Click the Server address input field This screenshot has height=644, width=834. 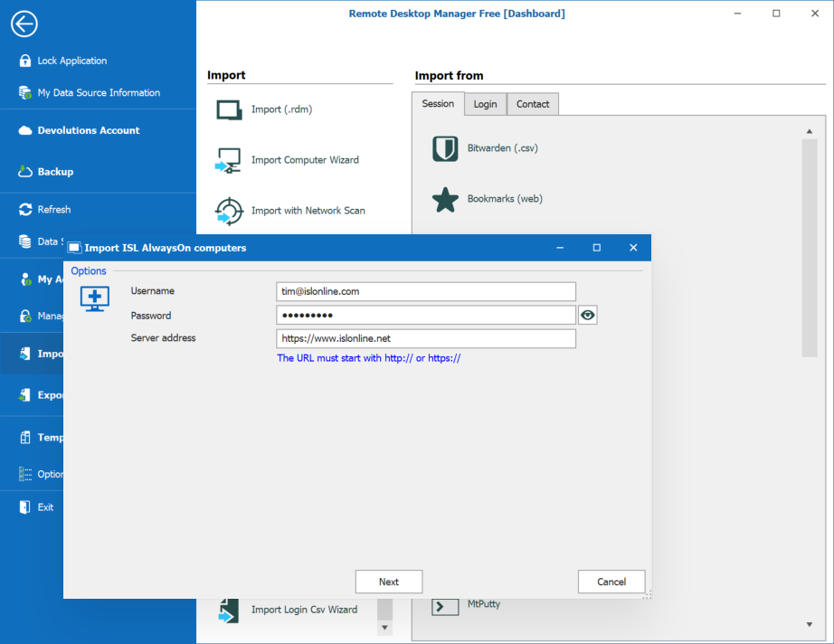[425, 338]
